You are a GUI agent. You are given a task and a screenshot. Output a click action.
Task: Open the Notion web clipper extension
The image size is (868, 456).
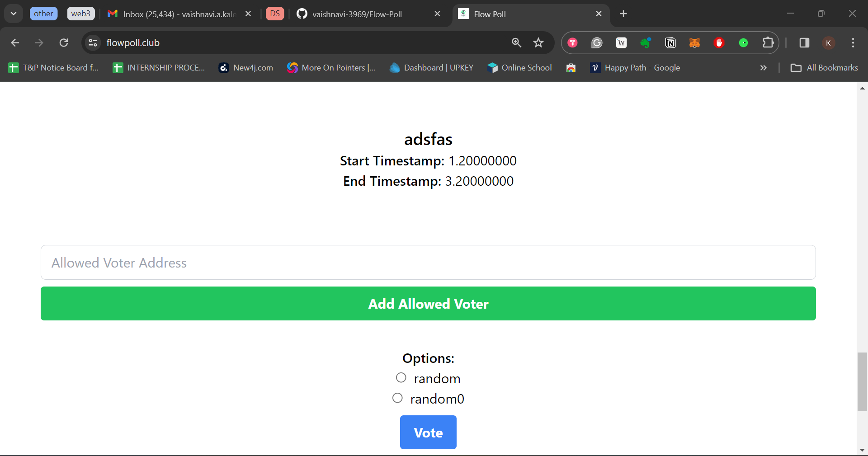point(670,43)
